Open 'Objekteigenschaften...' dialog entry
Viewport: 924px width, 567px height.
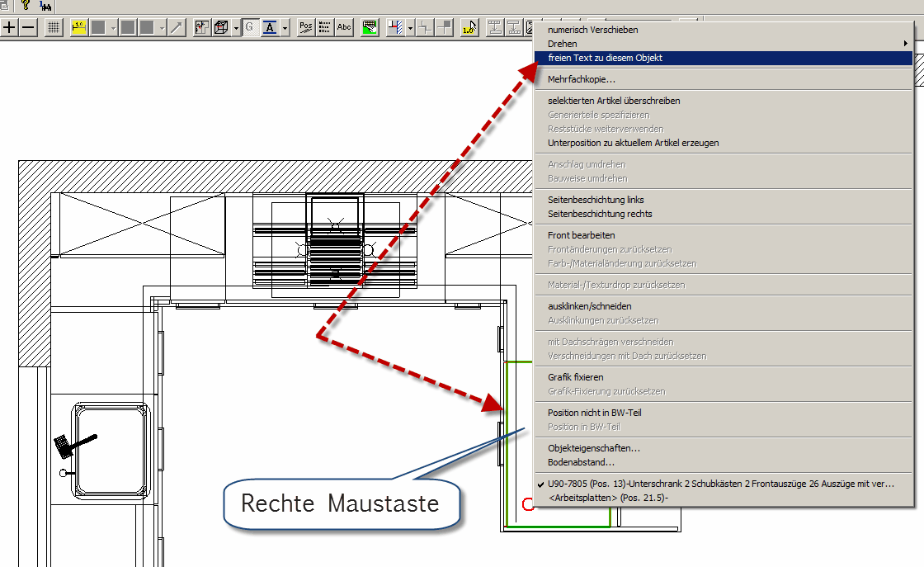click(594, 448)
